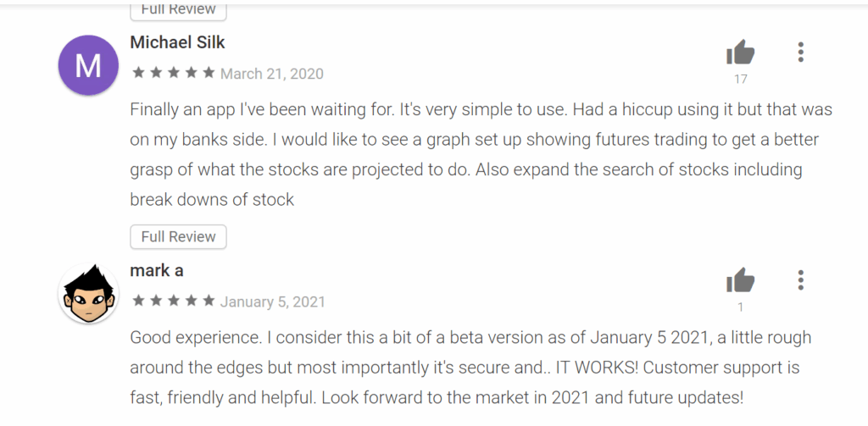This screenshot has width=868, height=426.
Task: Click mark a's cartoon face avatar
Action: (87, 293)
